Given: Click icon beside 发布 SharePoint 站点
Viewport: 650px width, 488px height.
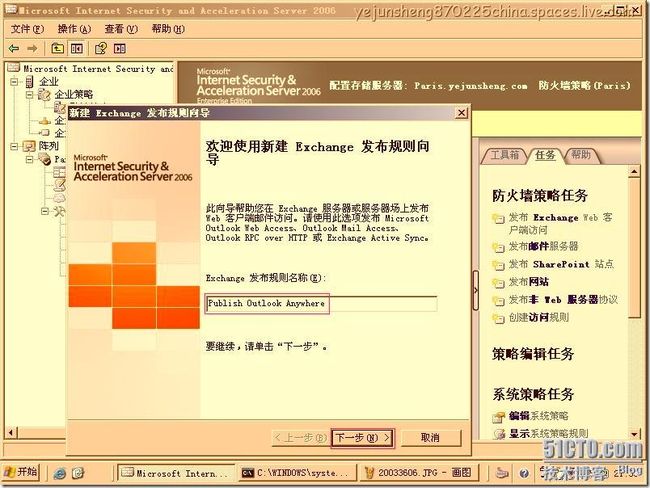Looking at the screenshot, I should point(498,266).
